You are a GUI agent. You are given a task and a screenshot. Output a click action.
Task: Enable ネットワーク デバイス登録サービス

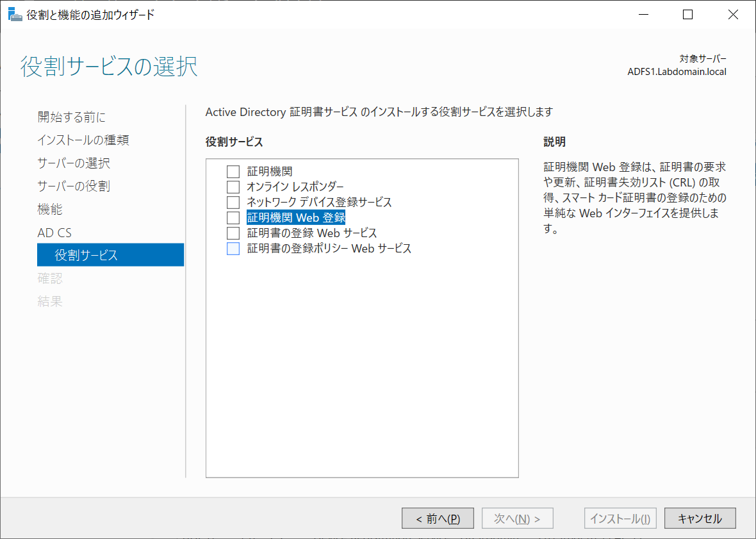pyautogui.click(x=233, y=202)
